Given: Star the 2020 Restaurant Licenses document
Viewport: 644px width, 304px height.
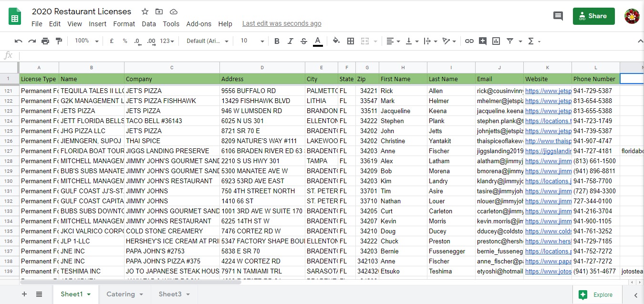Looking at the screenshot, I should [x=145, y=11].
